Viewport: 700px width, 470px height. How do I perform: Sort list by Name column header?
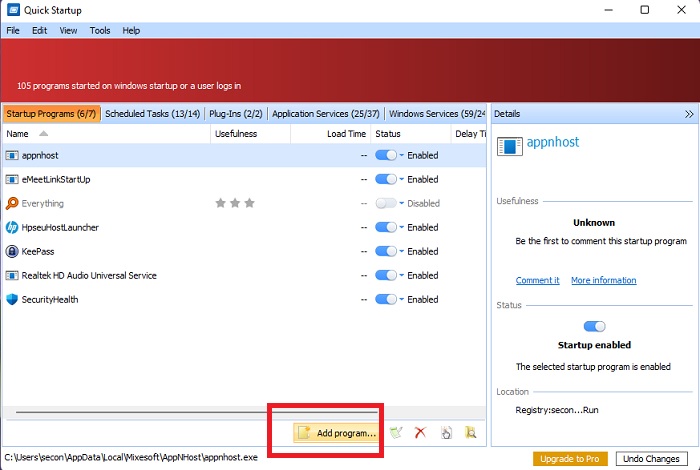(x=106, y=134)
